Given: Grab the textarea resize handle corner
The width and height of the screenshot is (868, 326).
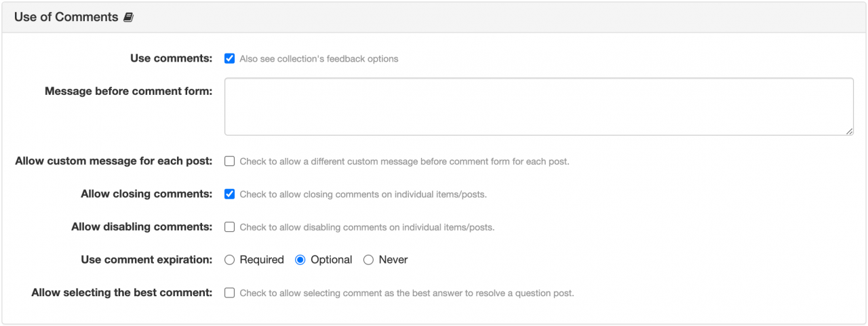Looking at the screenshot, I should (850, 131).
